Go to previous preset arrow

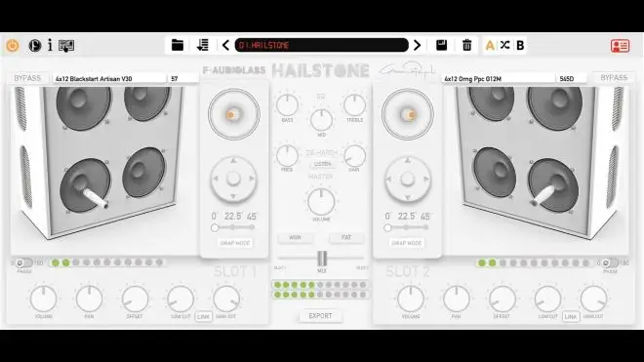(225, 45)
